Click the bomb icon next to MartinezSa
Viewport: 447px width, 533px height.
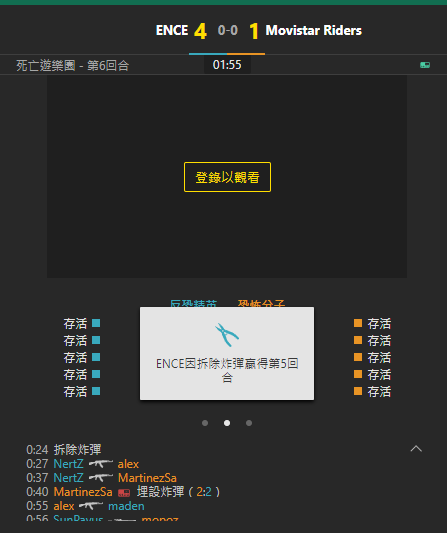tap(124, 492)
